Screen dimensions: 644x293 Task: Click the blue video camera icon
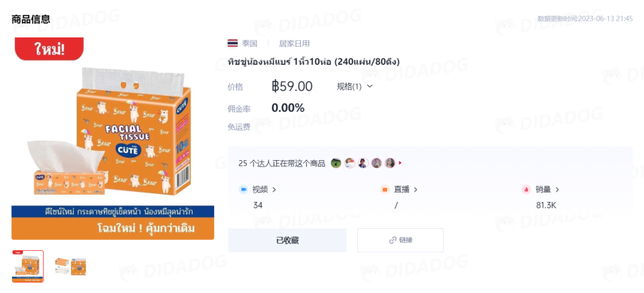point(243,189)
